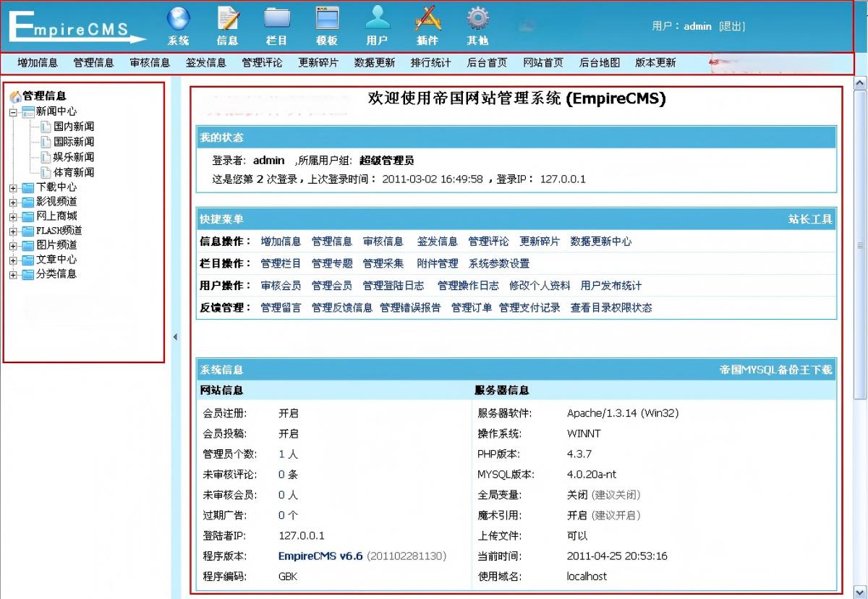868x599 pixels.
Task: Open 附件管理 in quick menu
Action: [438, 263]
